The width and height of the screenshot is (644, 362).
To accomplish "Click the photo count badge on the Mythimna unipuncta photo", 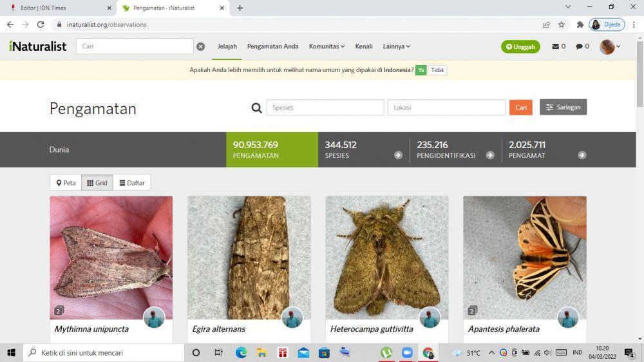I will (x=59, y=310).
